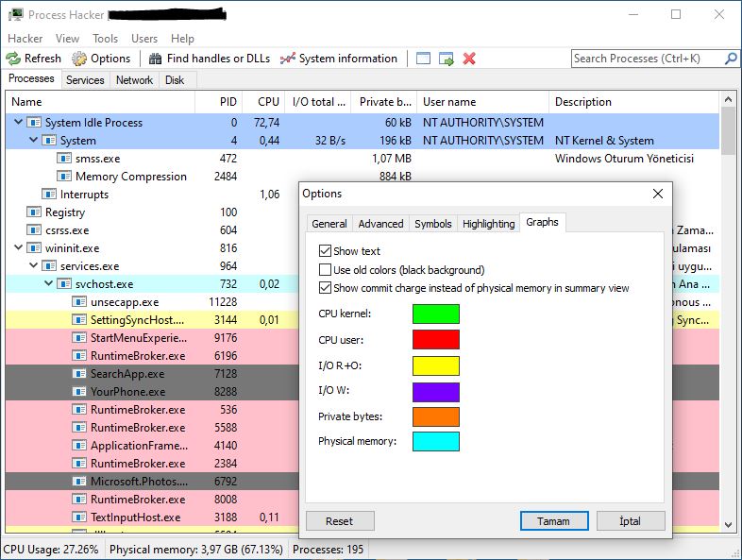The image size is (742, 560).
Task: Click the process list scroll down arrow
Action: click(x=728, y=524)
